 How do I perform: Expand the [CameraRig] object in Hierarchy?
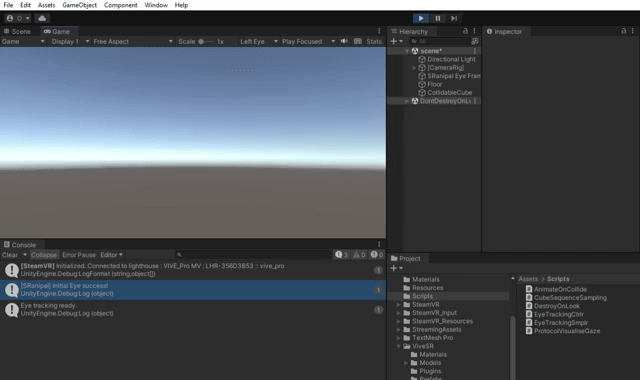[x=414, y=68]
